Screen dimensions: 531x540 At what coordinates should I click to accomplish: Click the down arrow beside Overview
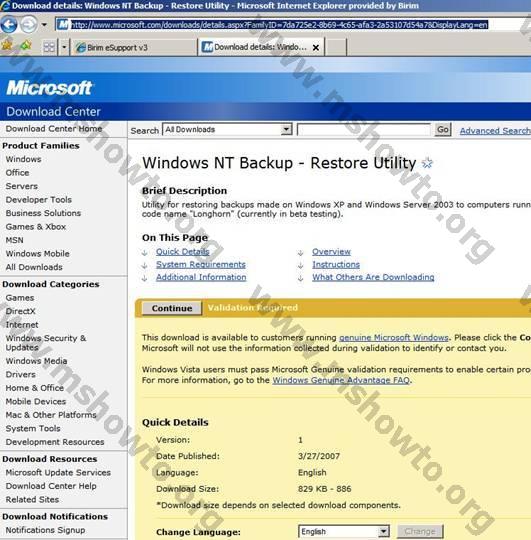(x=301, y=252)
